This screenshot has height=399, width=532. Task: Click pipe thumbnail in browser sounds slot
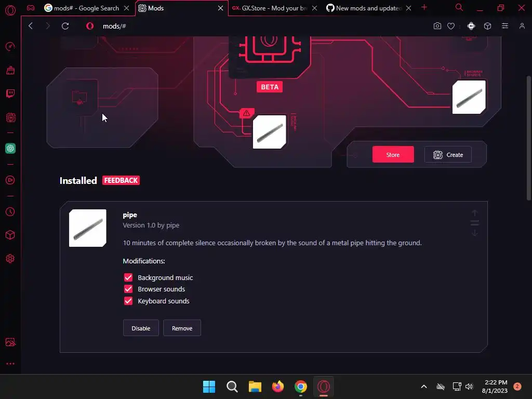click(469, 97)
